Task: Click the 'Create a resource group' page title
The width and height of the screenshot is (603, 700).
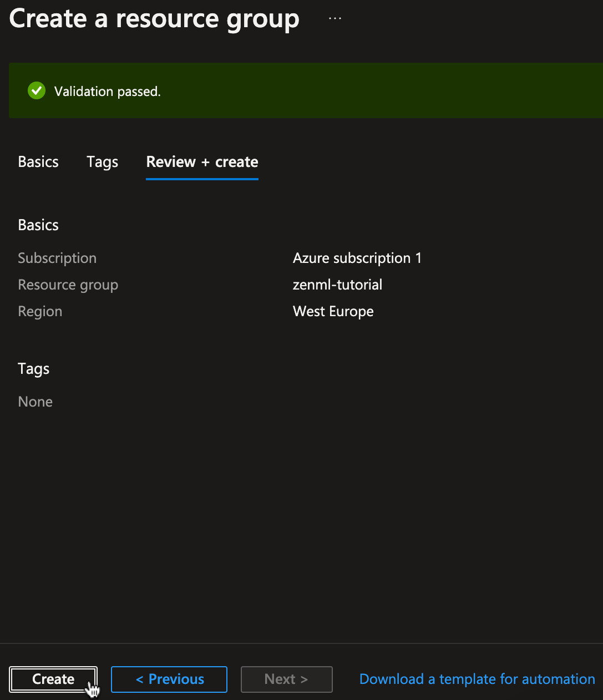Action: point(154,19)
